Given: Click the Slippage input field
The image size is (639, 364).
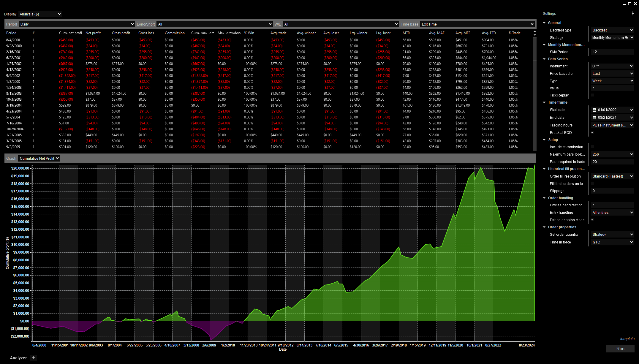Looking at the screenshot, I should click(x=613, y=191).
